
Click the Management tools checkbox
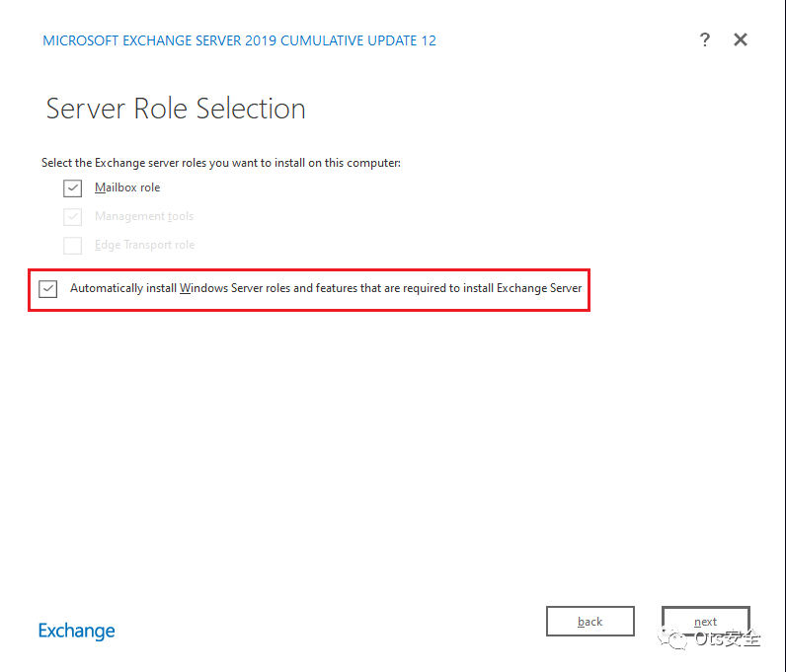(x=73, y=217)
